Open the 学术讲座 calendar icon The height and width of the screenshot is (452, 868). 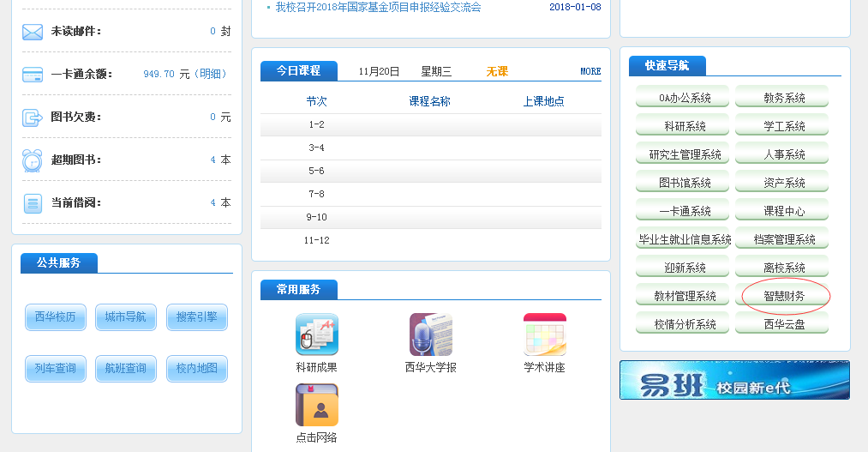tap(544, 335)
